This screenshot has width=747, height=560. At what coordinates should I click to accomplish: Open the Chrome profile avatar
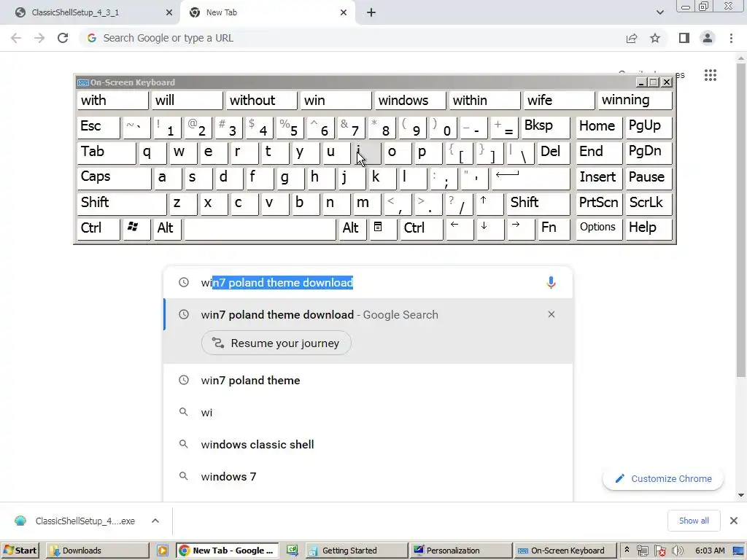(x=708, y=38)
